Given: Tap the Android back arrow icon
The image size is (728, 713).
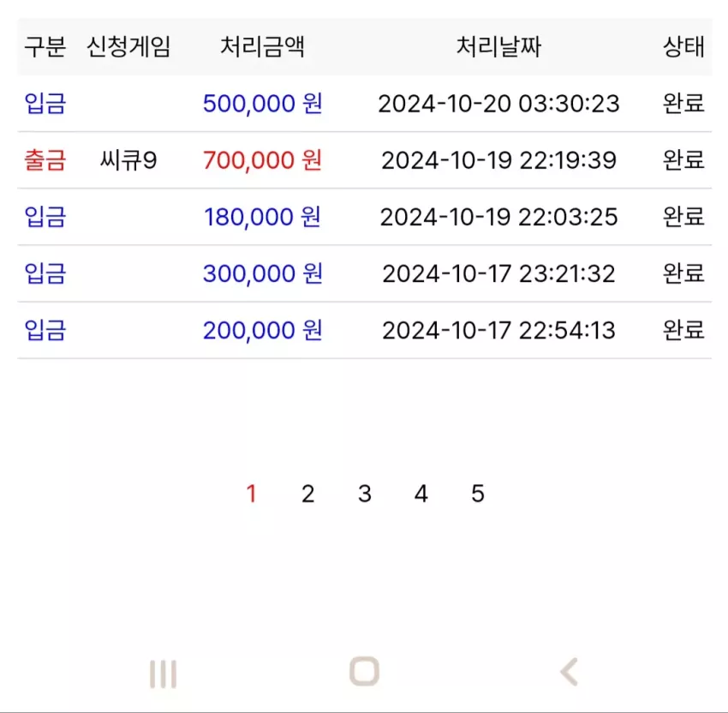Looking at the screenshot, I should 570,672.
